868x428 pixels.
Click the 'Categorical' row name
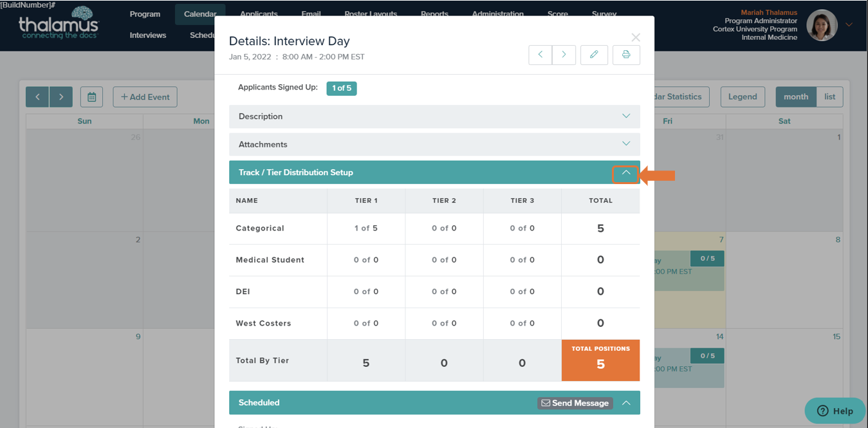(260, 228)
